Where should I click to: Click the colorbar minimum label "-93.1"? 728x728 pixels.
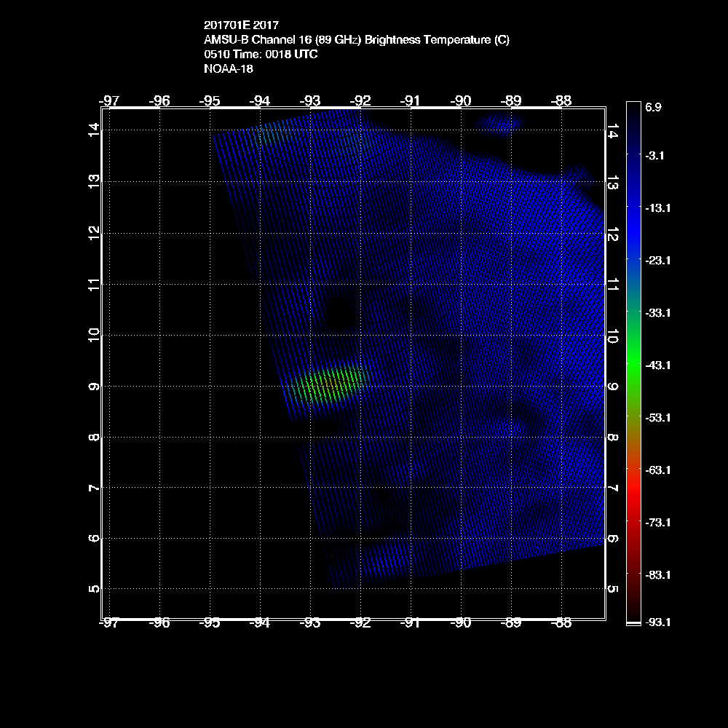pos(658,622)
